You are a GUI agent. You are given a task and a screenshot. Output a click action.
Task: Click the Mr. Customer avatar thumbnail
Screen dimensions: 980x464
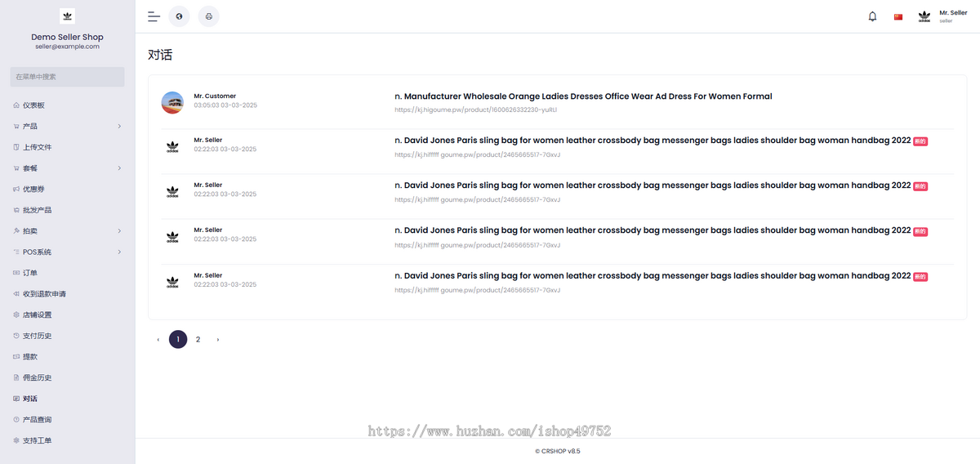172,102
